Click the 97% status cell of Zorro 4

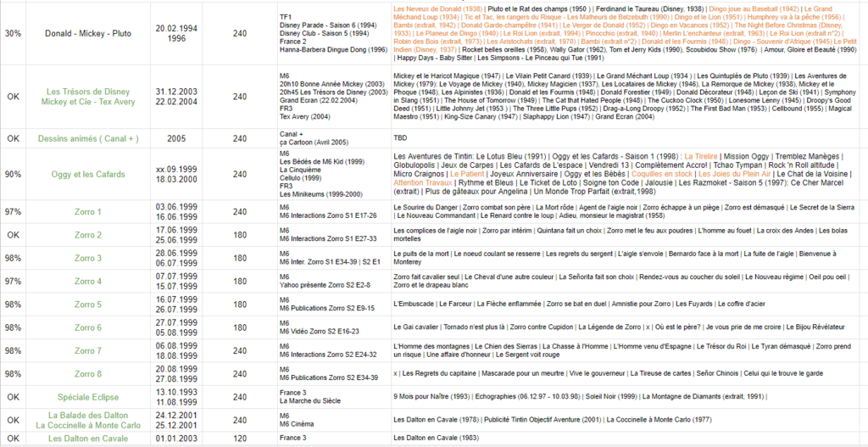click(13, 282)
